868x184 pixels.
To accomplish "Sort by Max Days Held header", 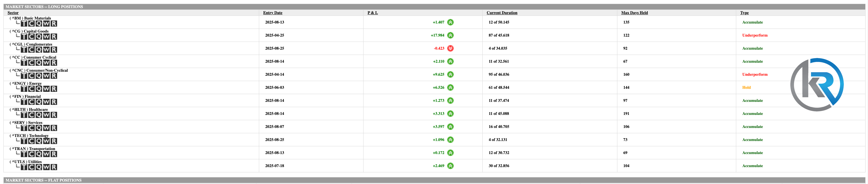I will (634, 13).
